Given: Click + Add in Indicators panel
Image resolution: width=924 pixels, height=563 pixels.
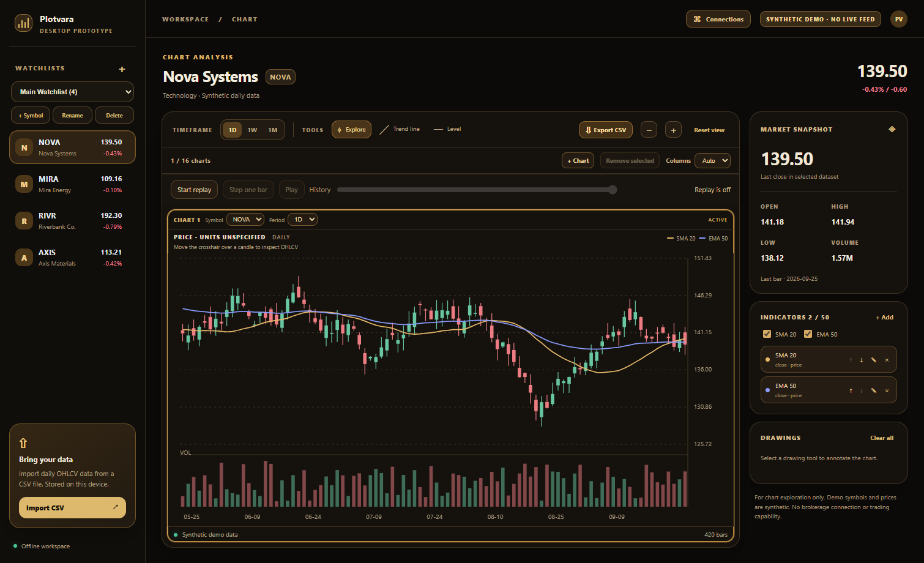Looking at the screenshot, I should pyautogui.click(x=884, y=318).
